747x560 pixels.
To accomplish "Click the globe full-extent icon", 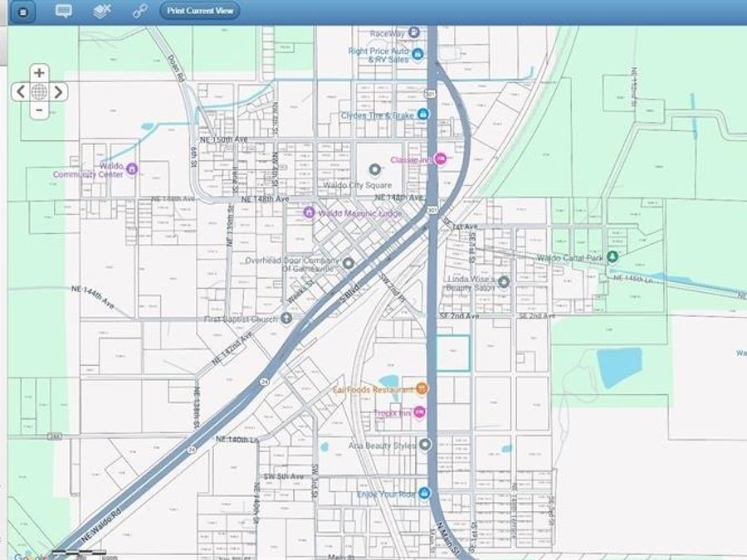I will point(39,92).
